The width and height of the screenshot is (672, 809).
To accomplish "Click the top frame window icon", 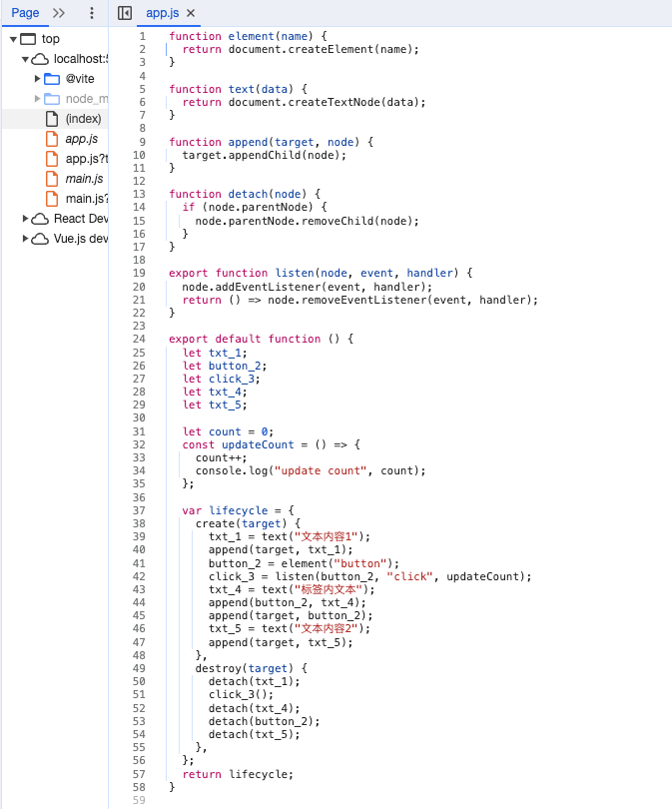I will point(28,39).
